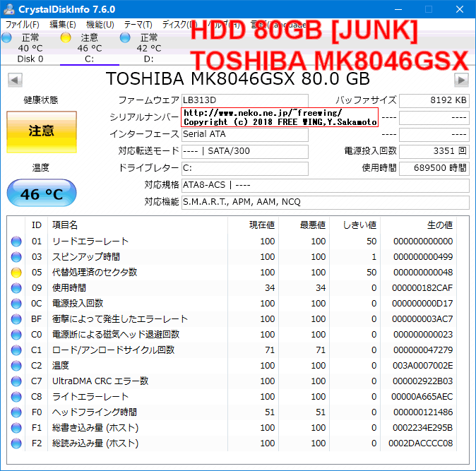Click the SATA/300 transfer mode field

click(245, 151)
